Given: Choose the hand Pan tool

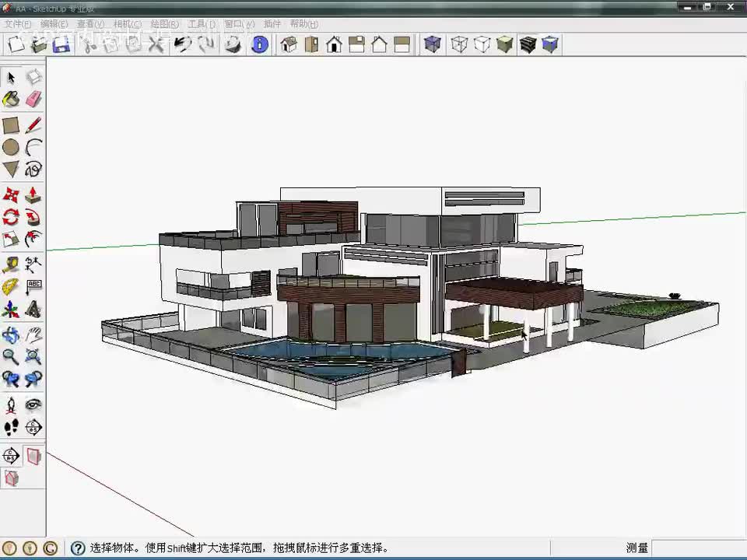Looking at the screenshot, I should (x=33, y=335).
